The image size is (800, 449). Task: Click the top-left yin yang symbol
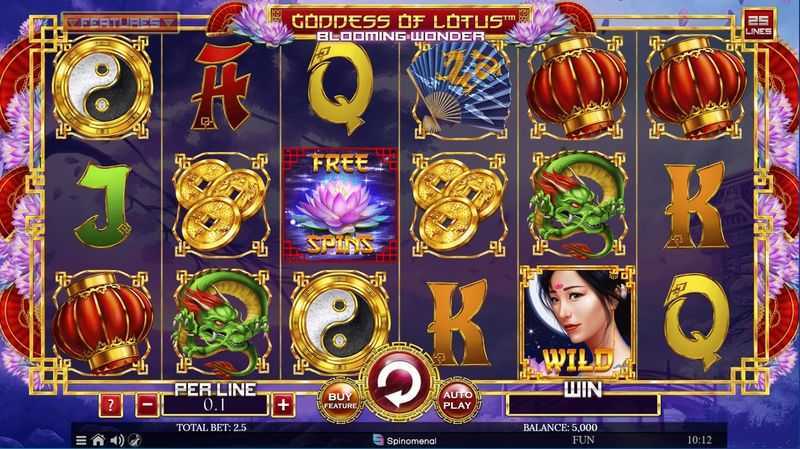point(103,88)
